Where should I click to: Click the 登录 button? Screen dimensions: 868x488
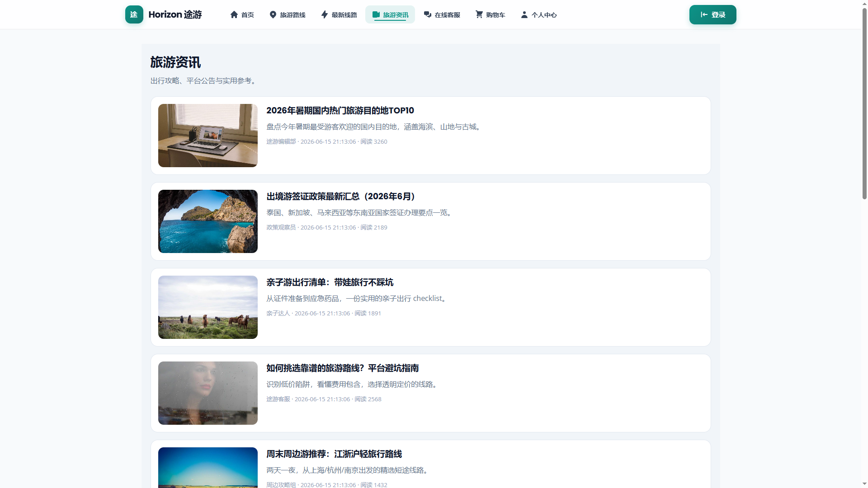[713, 14]
